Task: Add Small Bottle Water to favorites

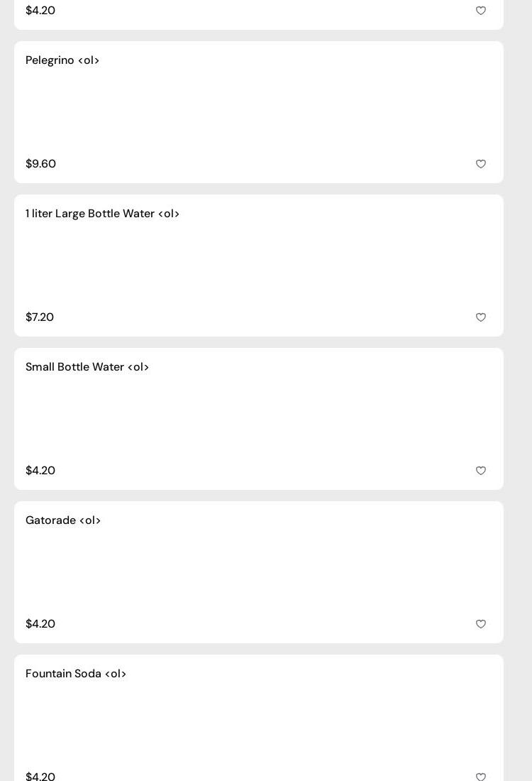Action: point(481,471)
